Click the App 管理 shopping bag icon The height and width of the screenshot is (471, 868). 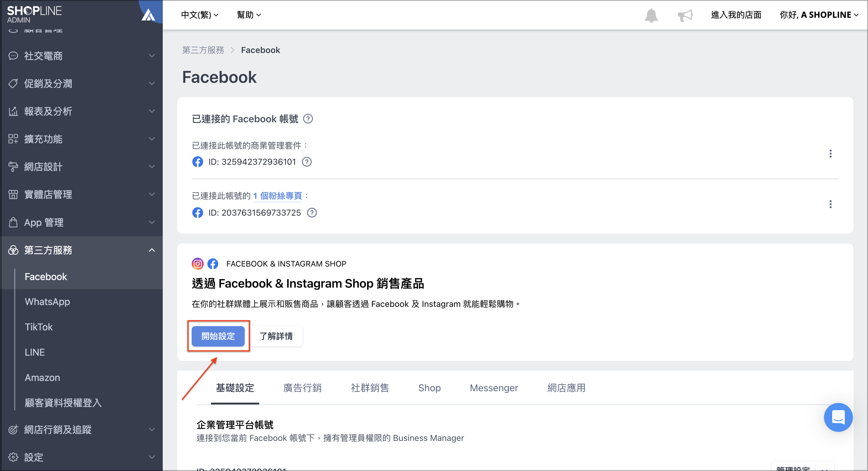[x=13, y=222]
